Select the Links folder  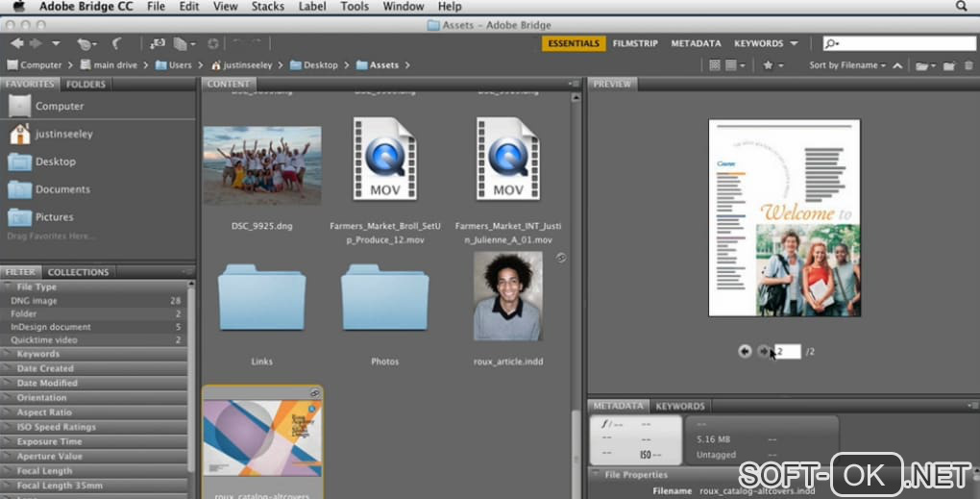coord(262,298)
